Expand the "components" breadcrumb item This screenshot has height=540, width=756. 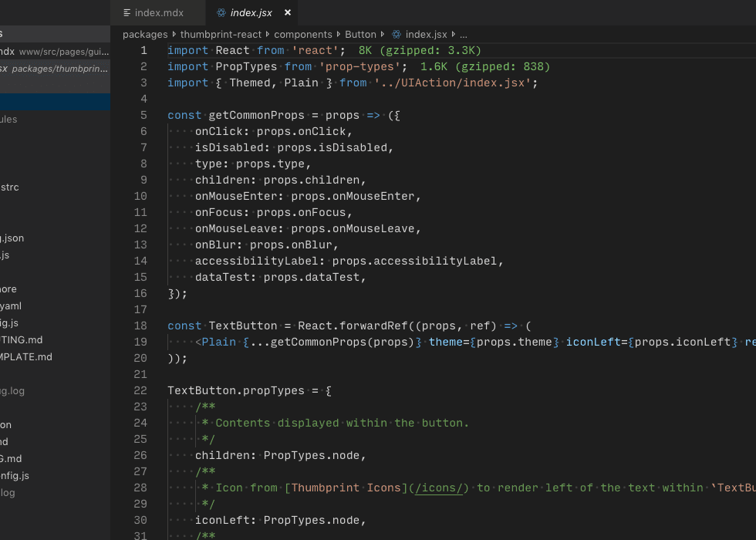pyautogui.click(x=302, y=34)
